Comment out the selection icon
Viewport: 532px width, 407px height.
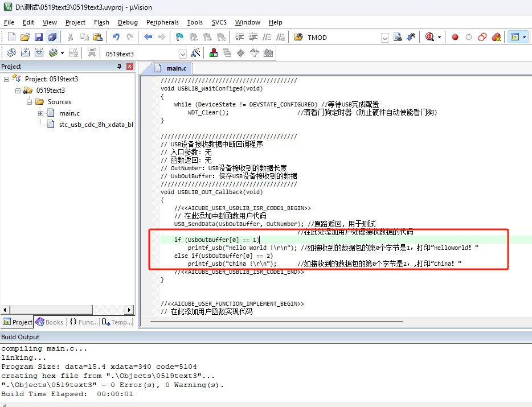click(267, 37)
